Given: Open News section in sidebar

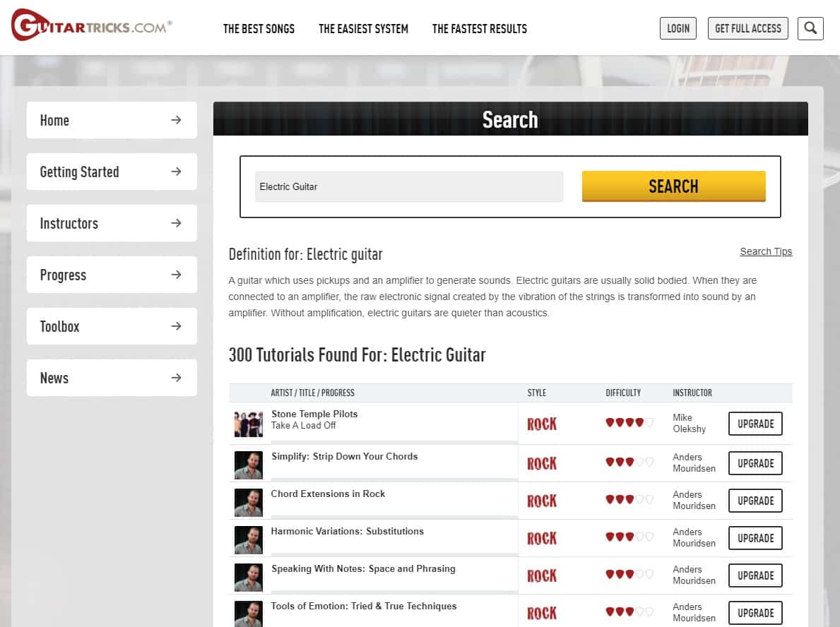Looking at the screenshot, I should tap(112, 378).
